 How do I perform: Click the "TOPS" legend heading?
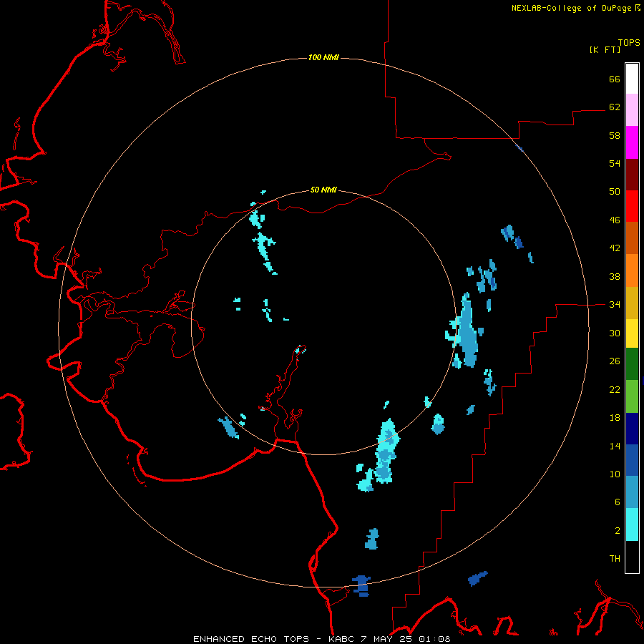tap(629, 42)
